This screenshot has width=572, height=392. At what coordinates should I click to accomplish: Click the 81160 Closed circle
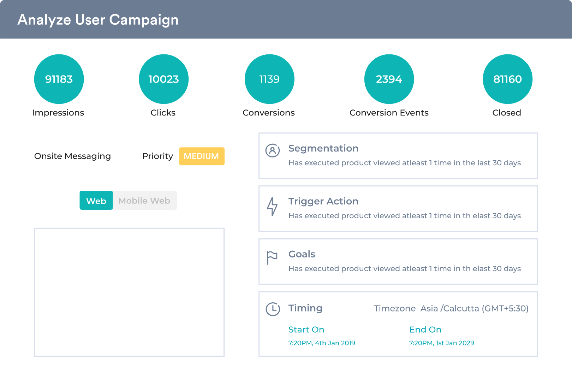(x=507, y=79)
